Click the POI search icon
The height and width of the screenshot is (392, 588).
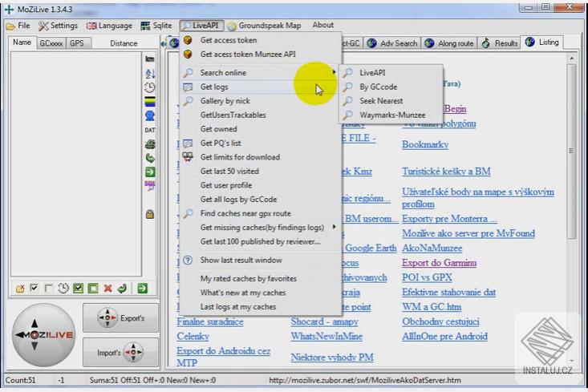point(150,186)
